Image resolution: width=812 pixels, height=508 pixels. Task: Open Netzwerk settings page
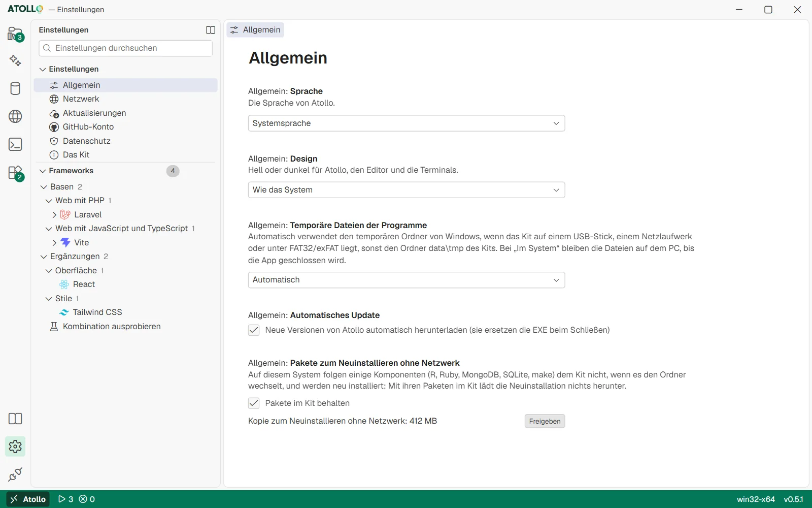point(125,99)
